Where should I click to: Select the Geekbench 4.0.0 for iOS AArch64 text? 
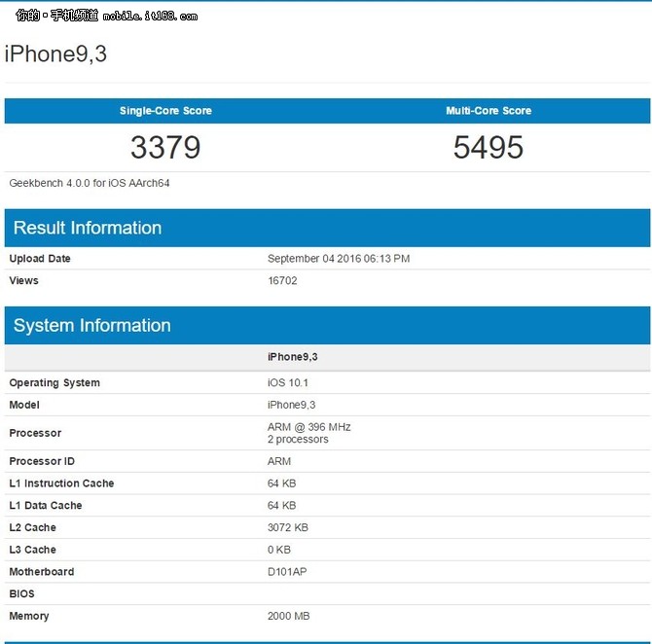pyautogui.click(x=90, y=183)
